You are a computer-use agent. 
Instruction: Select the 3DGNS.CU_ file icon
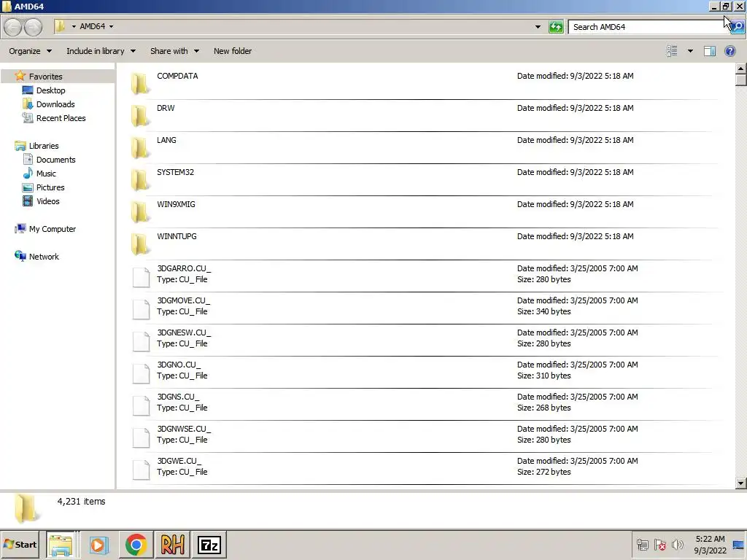click(141, 405)
